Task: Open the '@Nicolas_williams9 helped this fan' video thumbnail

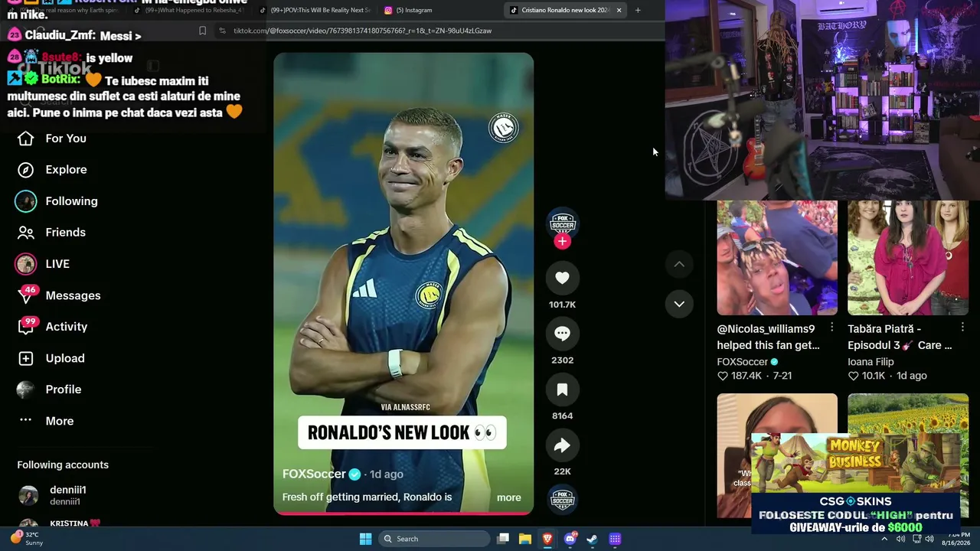Action: coord(777,258)
